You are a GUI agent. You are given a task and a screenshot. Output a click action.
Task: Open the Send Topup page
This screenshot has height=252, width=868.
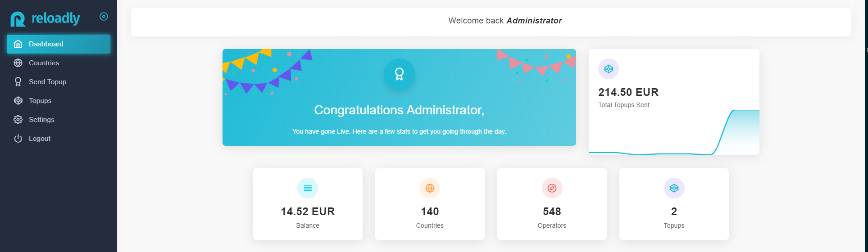click(x=47, y=82)
